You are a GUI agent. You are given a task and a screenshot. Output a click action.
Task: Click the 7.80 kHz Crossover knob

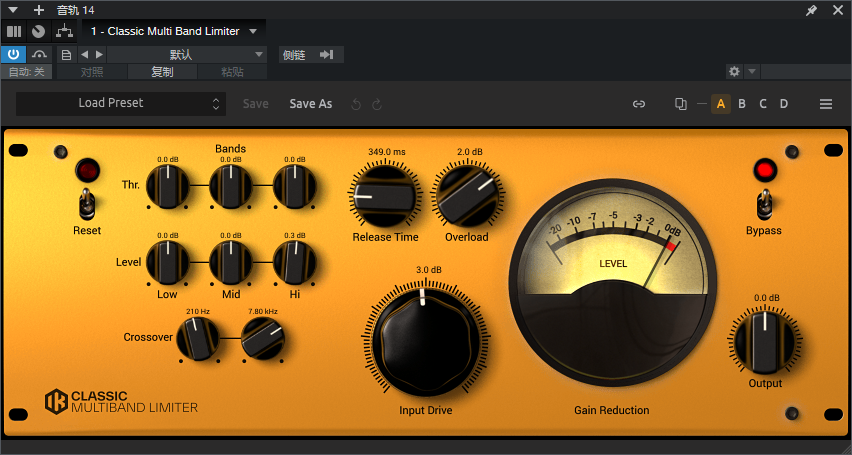(263, 339)
